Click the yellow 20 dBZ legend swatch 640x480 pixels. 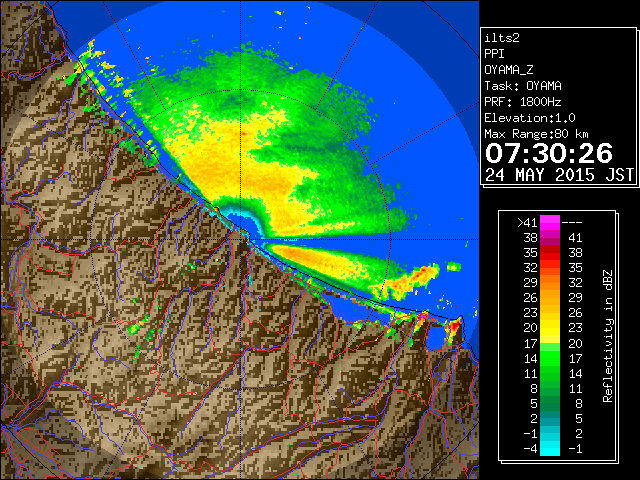(550, 328)
